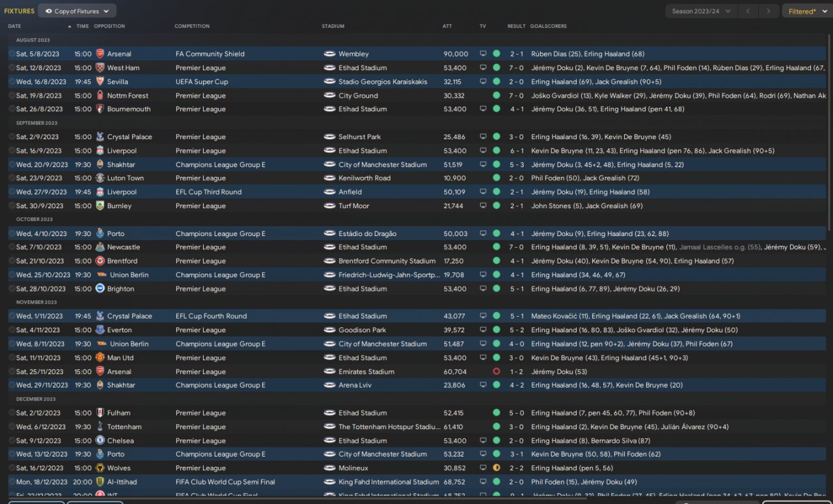This screenshot has height=504, width=833.
Task: Click the Tottenham club badge
Action: coord(100,427)
